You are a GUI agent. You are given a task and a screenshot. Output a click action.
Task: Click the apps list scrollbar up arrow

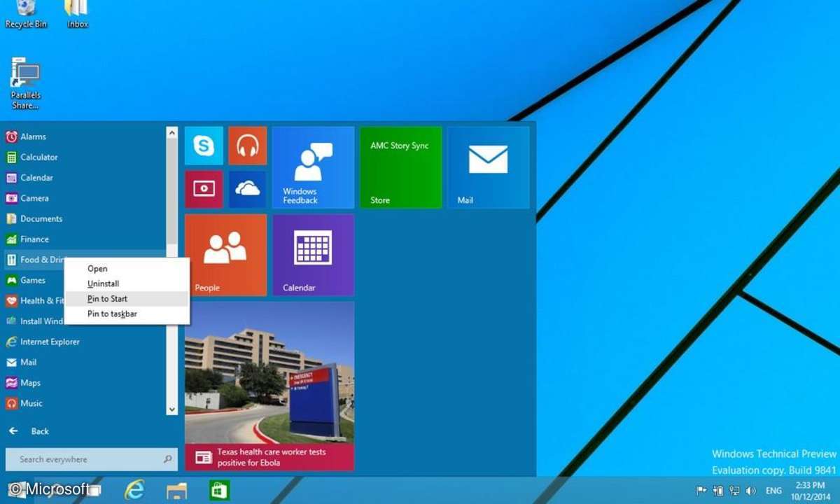click(x=171, y=132)
